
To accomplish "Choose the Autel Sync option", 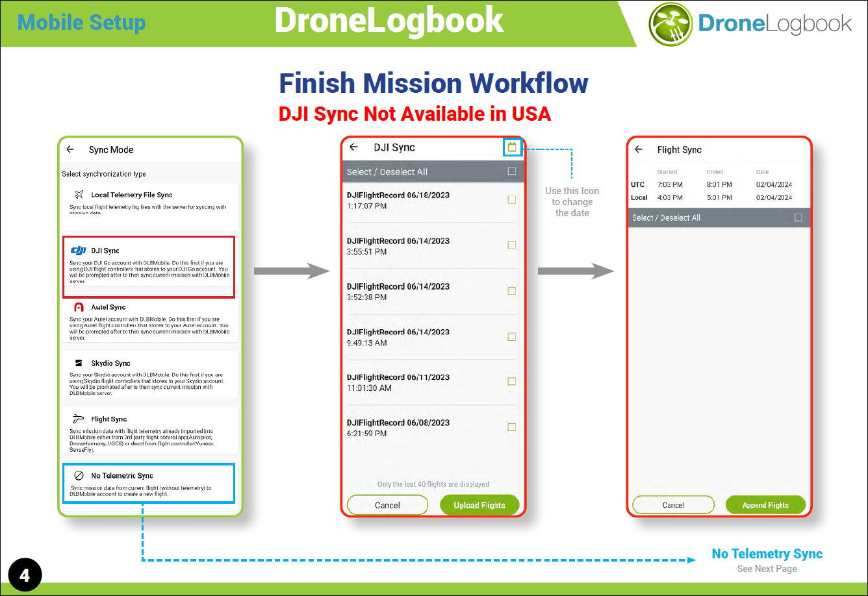I will (151, 321).
